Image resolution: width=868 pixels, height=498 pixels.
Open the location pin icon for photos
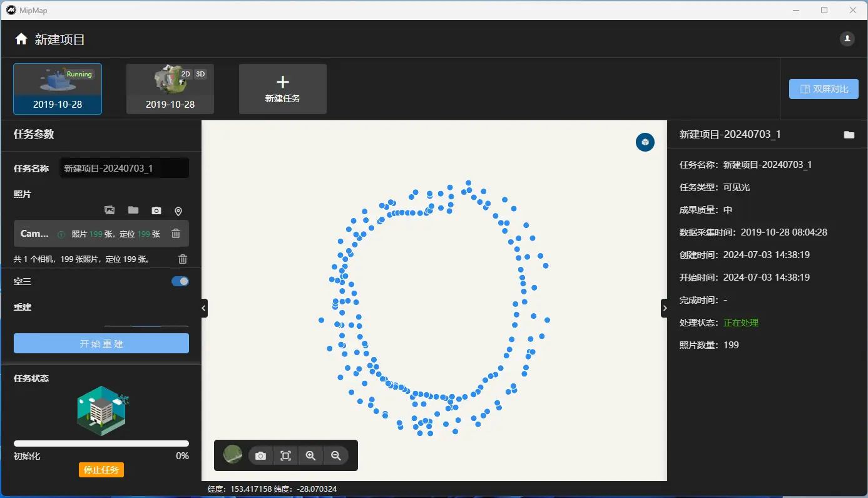pos(178,211)
